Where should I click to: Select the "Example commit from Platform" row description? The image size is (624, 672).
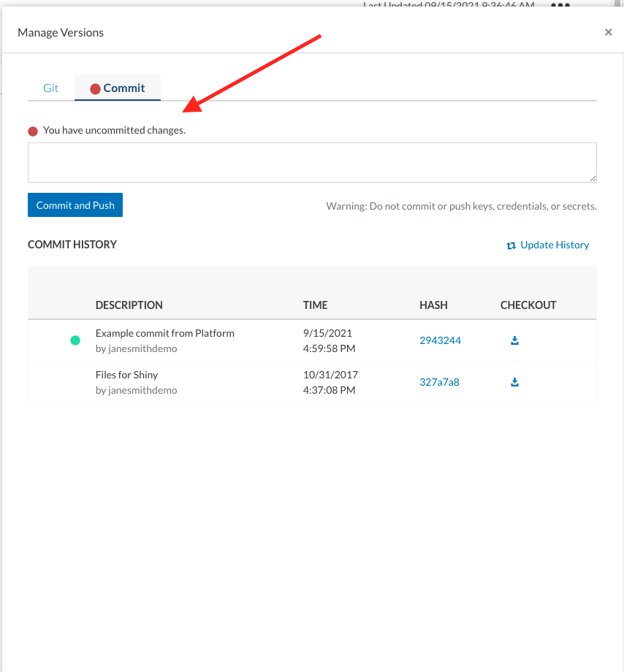click(x=165, y=333)
